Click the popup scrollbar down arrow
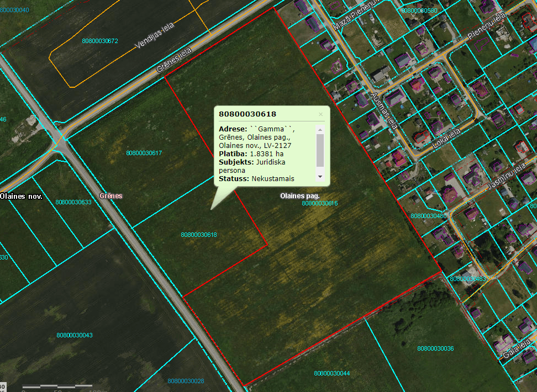Image resolution: width=537 pixels, height=392 pixels. pyautogui.click(x=320, y=177)
